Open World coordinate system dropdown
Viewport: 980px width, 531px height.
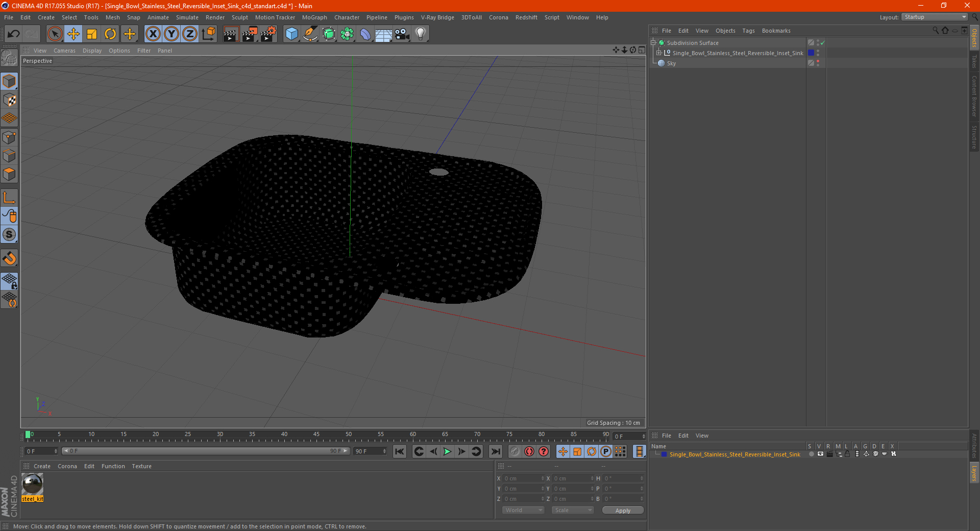(x=523, y=510)
